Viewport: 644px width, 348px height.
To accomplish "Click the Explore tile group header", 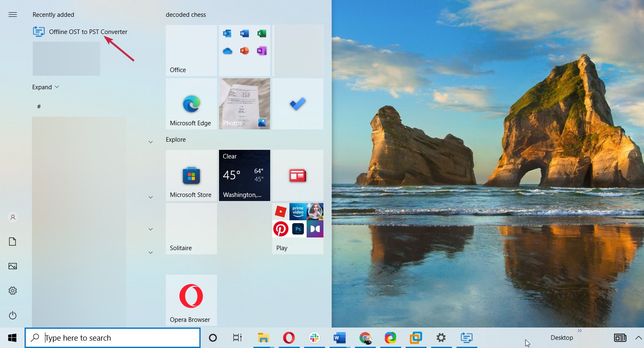I will tap(176, 140).
